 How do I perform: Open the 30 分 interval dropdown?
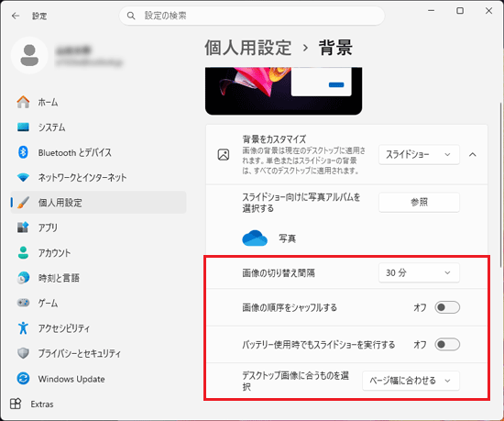[x=419, y=272]
